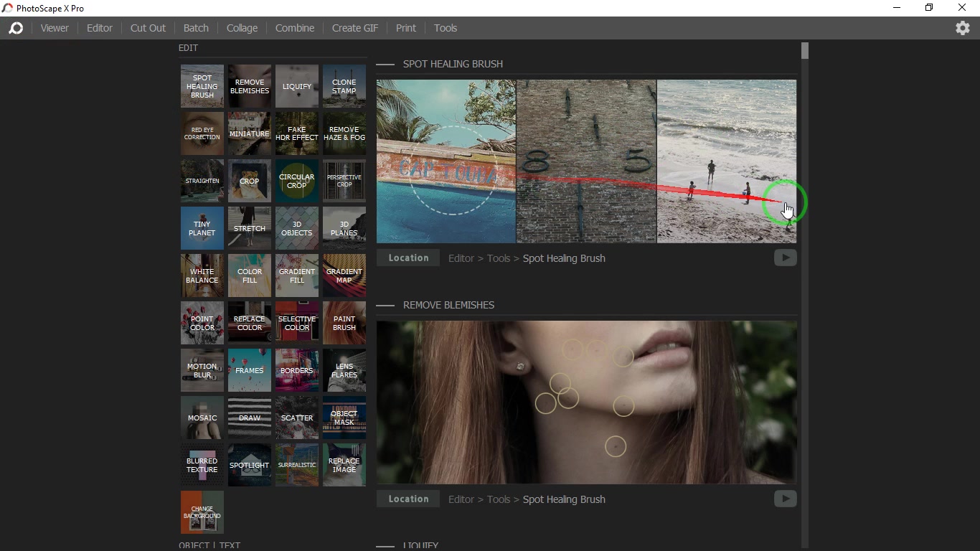Click Location button under Spot Healing Brush preview

pyautogui.click(x=408, y=258)
